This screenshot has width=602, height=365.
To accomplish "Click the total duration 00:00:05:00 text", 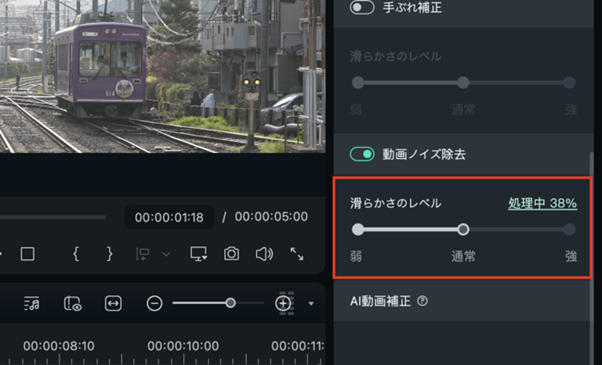I will [x=271, y=217].
